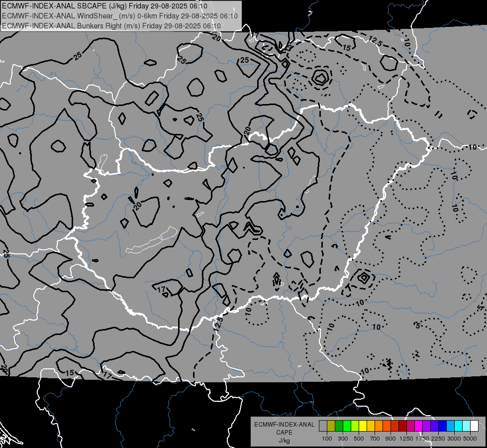487x448 pixels.
Task: Click the 300 tick label in the colorbar
Action: coord(343,439)
